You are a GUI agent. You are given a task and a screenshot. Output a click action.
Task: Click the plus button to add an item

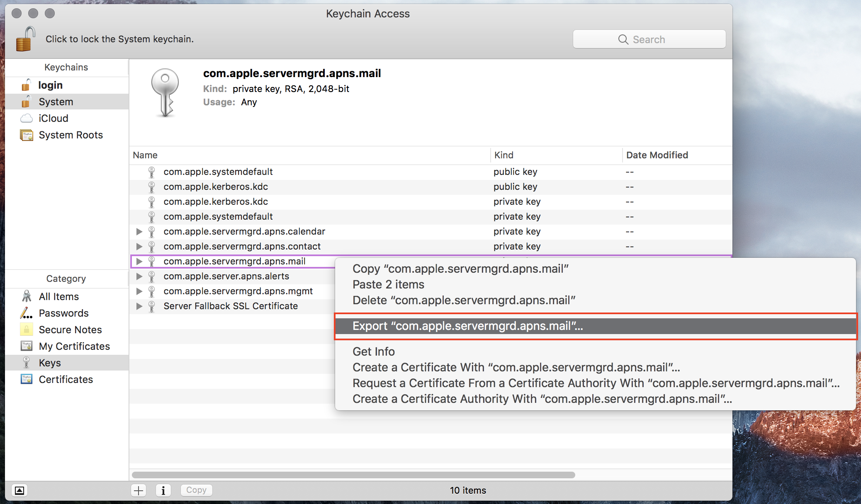[x=139, y=491]
